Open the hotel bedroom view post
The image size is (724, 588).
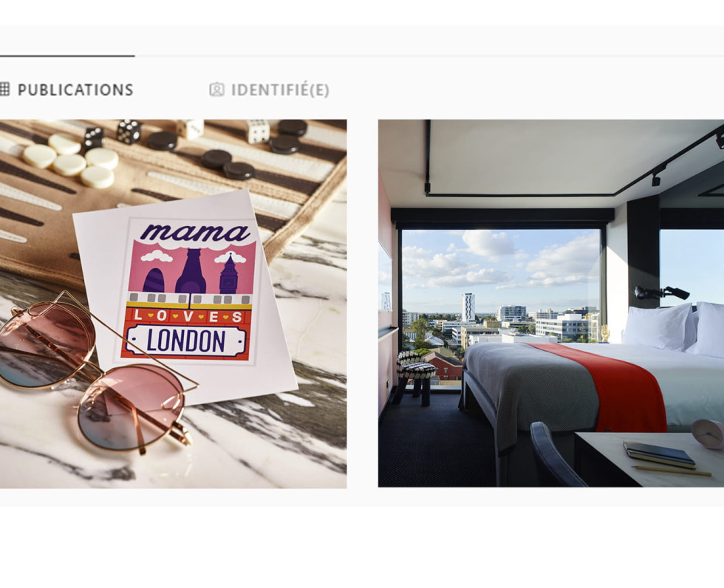551,303
